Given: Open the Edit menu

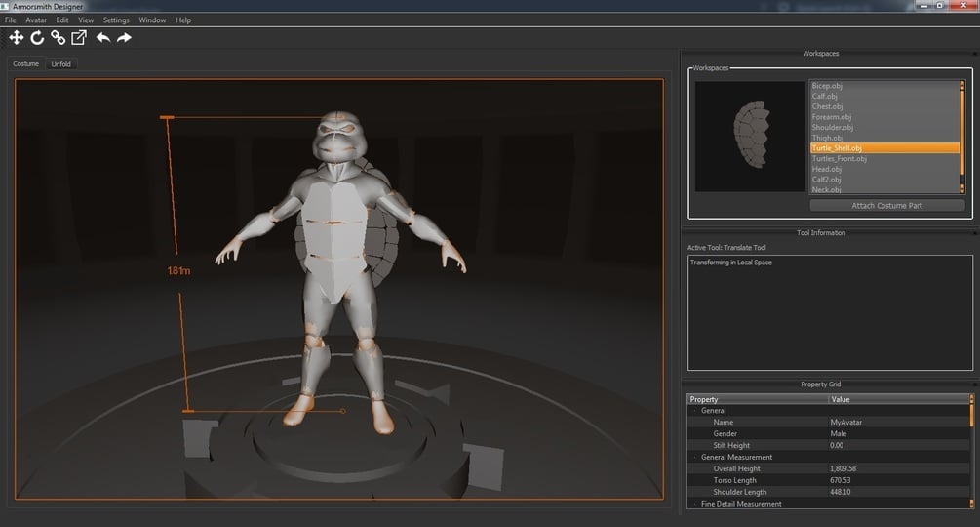Looking at the screenshot, I should click(62, 20).
